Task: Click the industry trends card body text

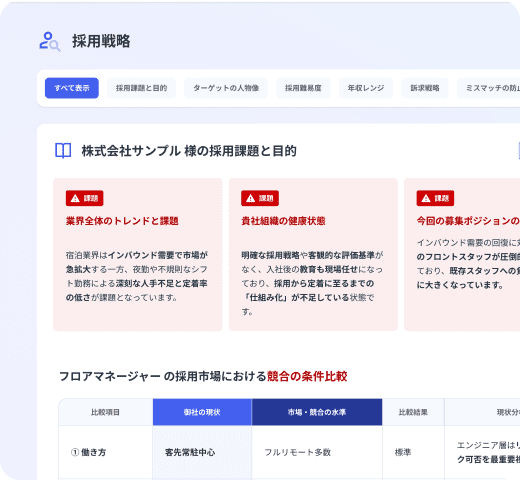Action: click(x=137, y=276)
